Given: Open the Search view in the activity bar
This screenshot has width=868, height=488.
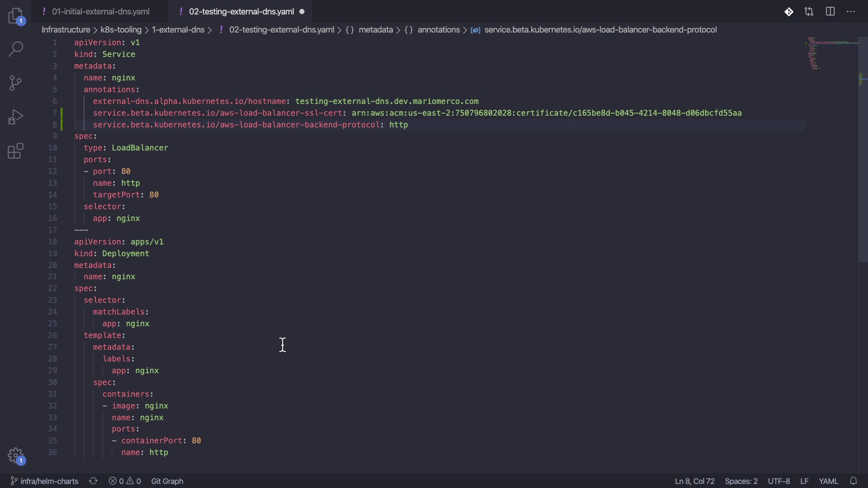Looking at the screenshot, I should pos(16,49).
